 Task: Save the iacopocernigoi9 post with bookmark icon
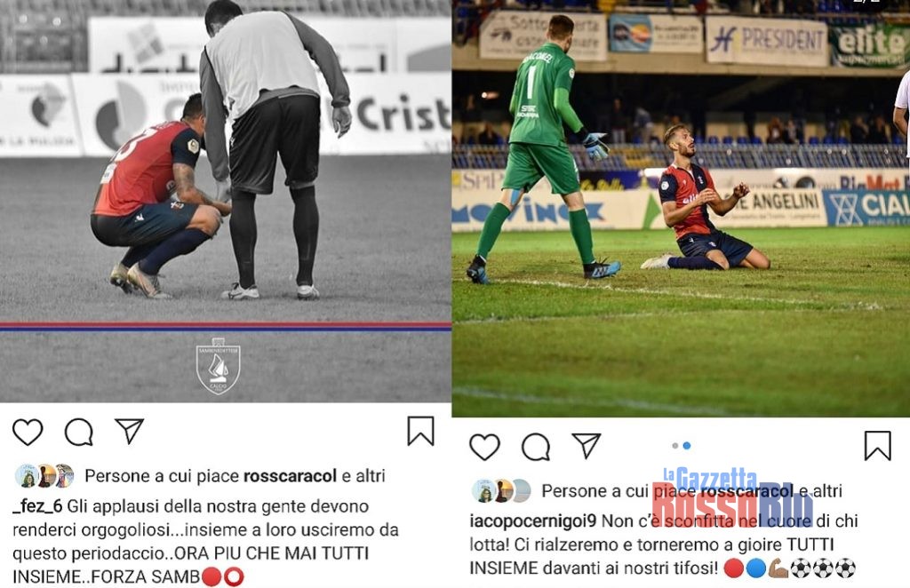pos(877,445)
